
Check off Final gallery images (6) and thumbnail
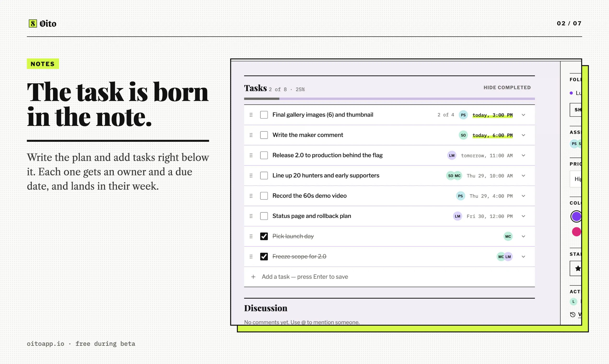[x=264, y=115]
